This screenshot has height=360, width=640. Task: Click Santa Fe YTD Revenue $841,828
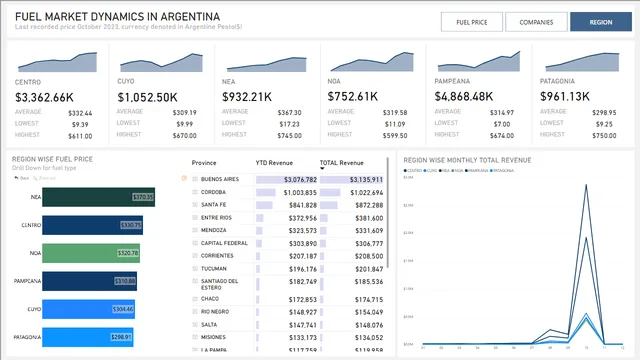(302, 205)
